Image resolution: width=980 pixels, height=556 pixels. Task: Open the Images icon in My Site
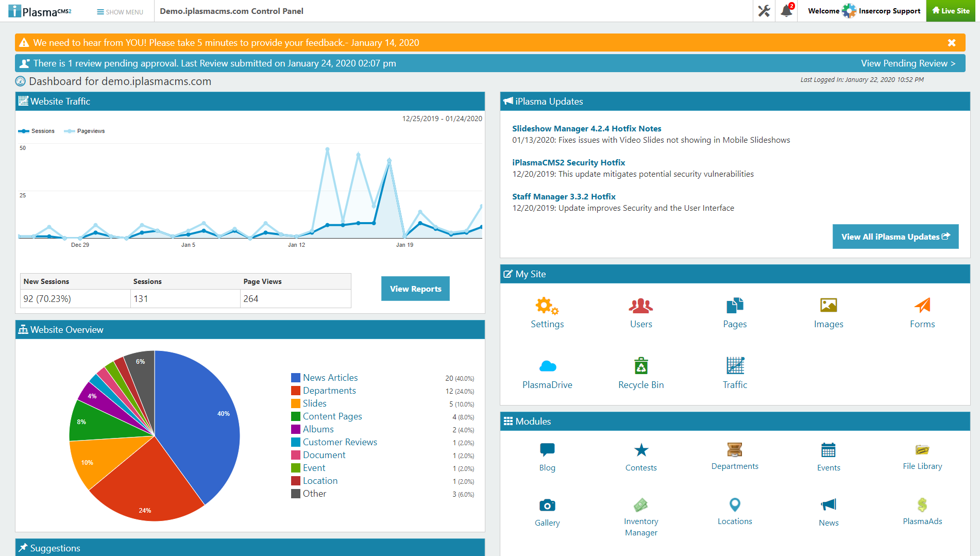coord(829,306)
